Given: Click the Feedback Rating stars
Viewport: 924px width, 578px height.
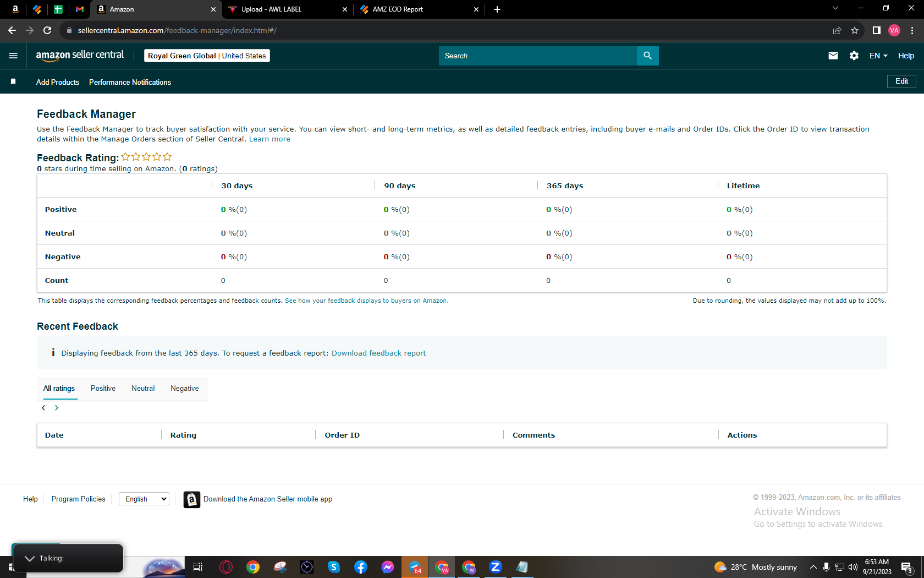Looking at the screenshot, I should click(x=146, y=157).
